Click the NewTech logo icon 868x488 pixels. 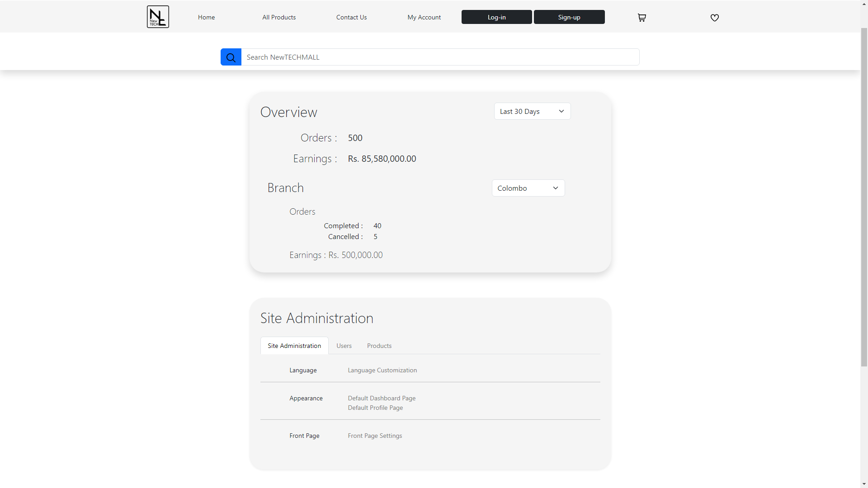point(158,17)
